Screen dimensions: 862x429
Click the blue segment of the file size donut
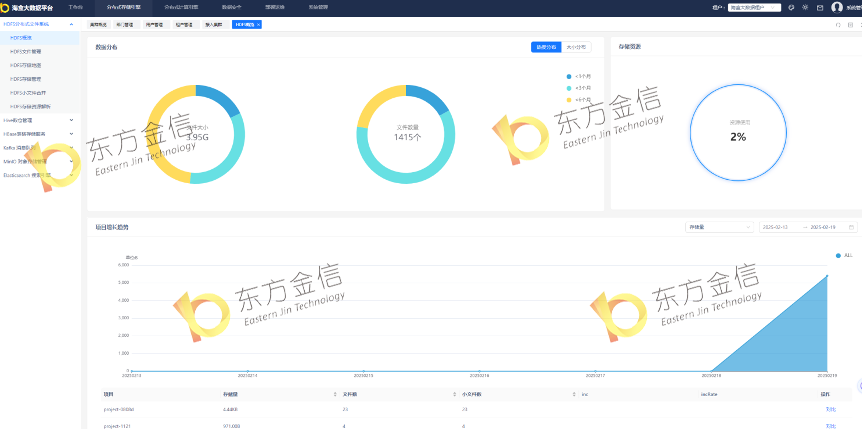tap(221, 97)
